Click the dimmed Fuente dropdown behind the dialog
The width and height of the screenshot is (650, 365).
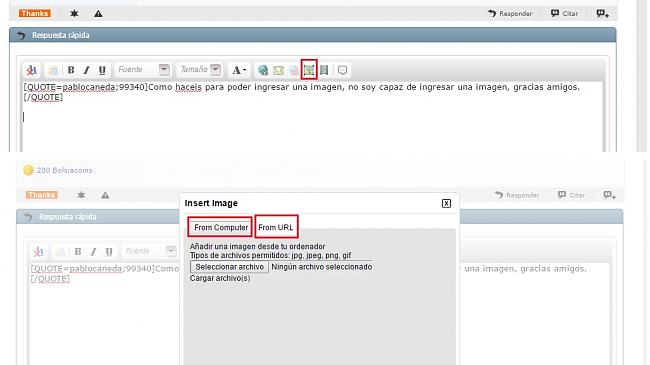pyautogui.click(x=150, y=251)
